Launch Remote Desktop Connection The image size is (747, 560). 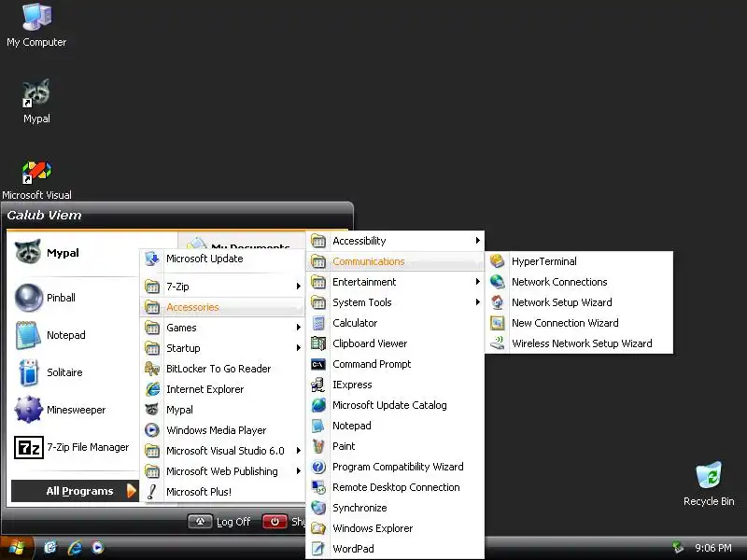click(x=395, y=487)
